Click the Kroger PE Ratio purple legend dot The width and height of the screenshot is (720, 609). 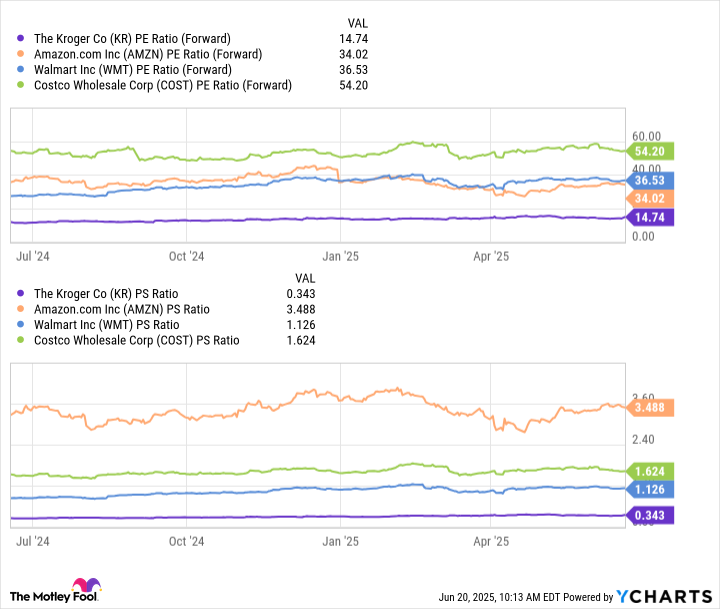(20, 38)
